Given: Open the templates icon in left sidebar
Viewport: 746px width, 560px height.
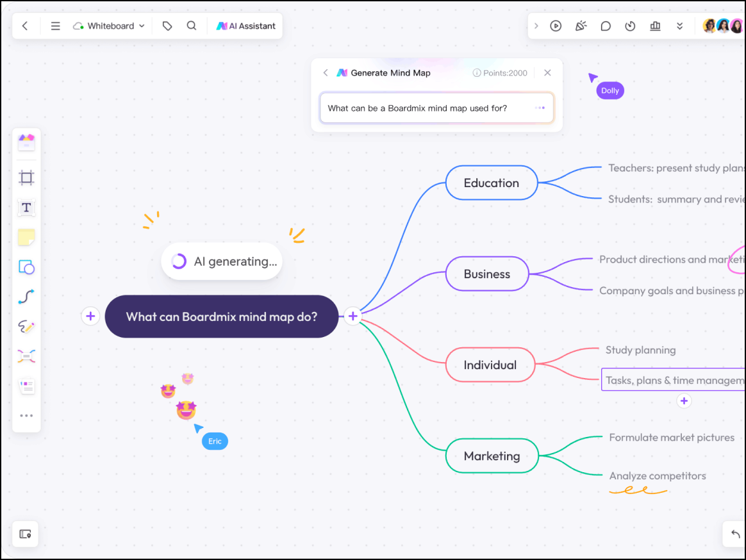Looking at the screenshot, I should coord(27,142).
